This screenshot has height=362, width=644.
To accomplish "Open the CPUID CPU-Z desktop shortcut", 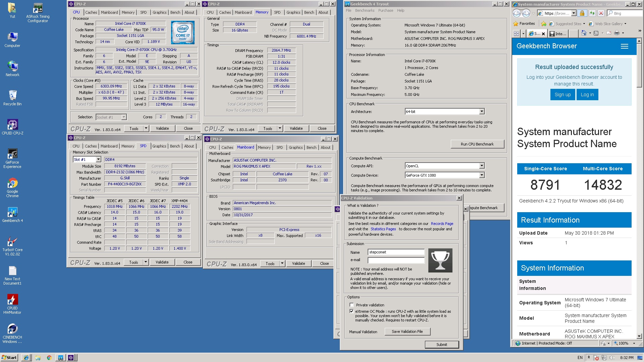I will [x=12, y=127].
